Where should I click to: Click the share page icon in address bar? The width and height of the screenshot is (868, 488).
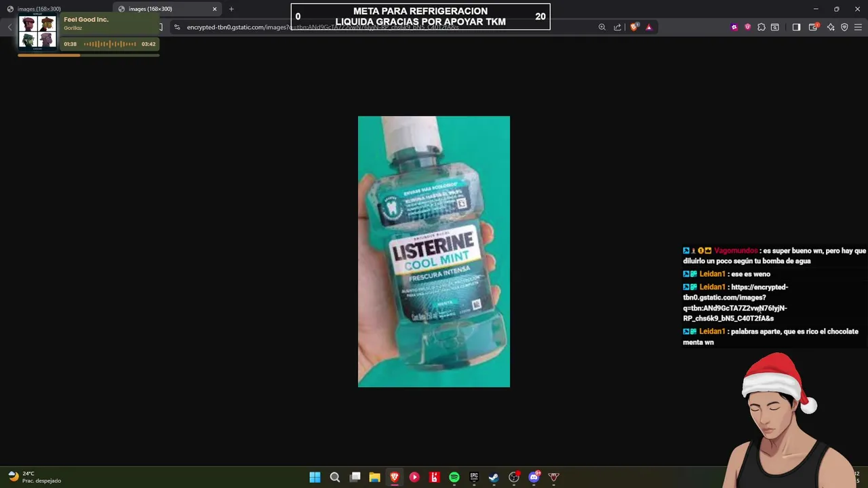click(617, 27)
